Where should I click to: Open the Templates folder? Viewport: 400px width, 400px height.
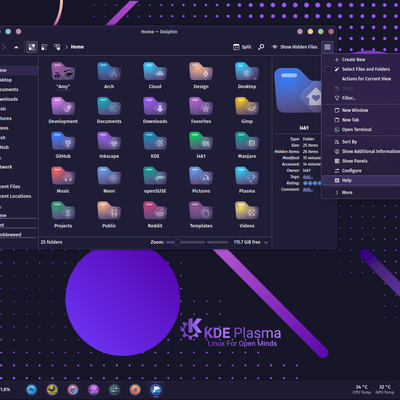[201, 215]
